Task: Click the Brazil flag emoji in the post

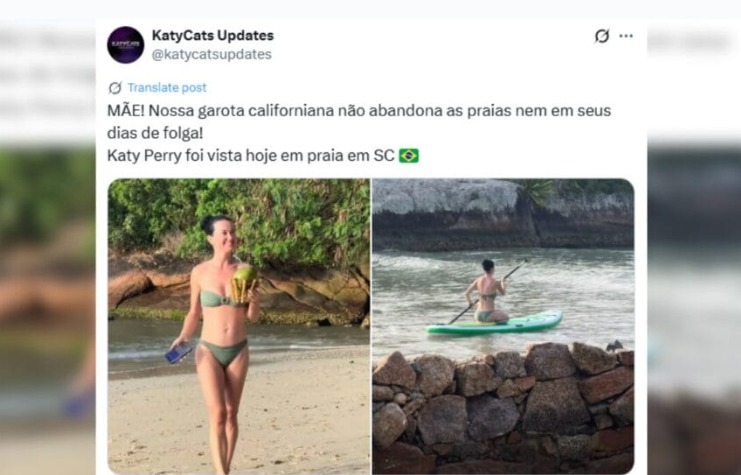Action: tap(409, 155)
